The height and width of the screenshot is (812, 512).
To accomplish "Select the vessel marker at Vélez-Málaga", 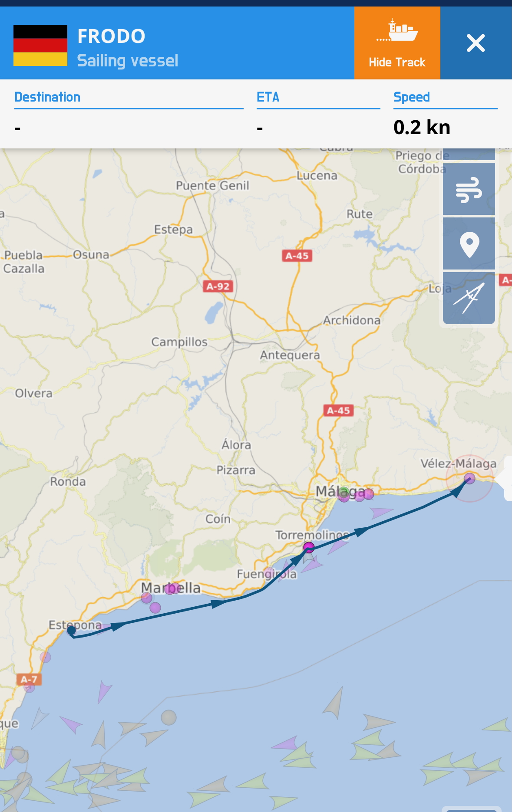I will pyautogui.click(x=469, y=479).
